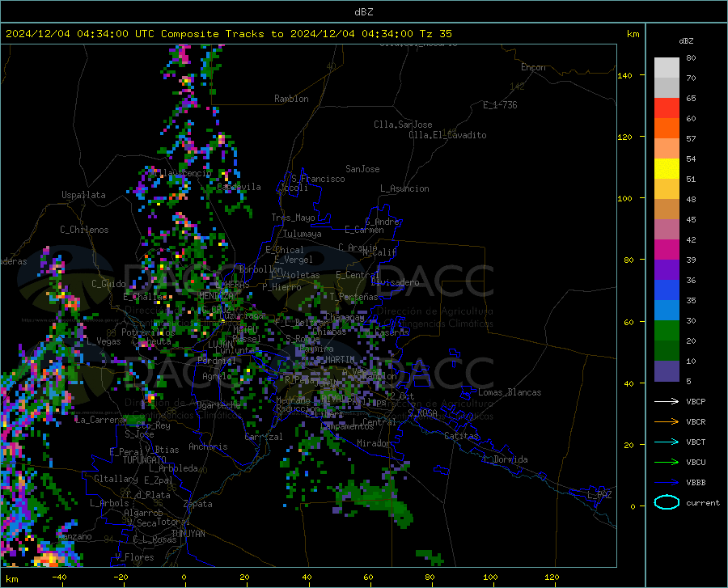The width and height of the screenshot is (728, 588).
Task: Click the 'S_Francisco' map label
Action: click(x=318, y=179)
